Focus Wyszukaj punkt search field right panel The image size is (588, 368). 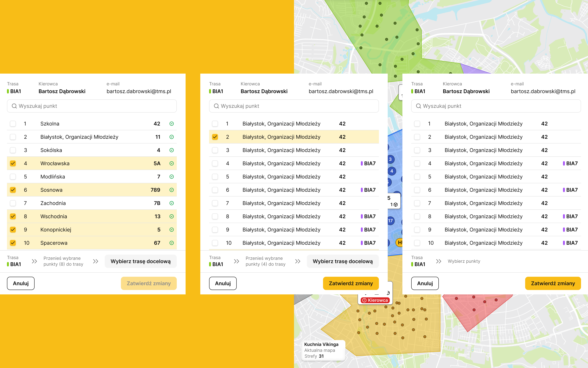pos(496,106)
